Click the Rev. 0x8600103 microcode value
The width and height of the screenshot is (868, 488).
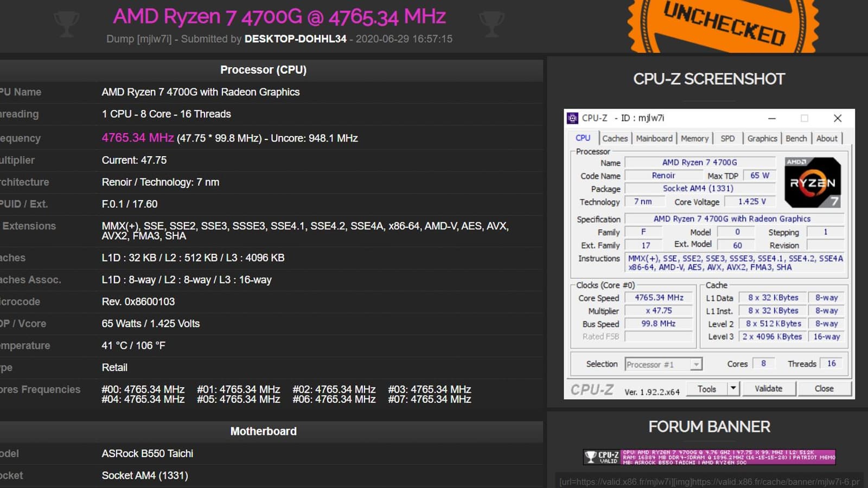[138, 301]
